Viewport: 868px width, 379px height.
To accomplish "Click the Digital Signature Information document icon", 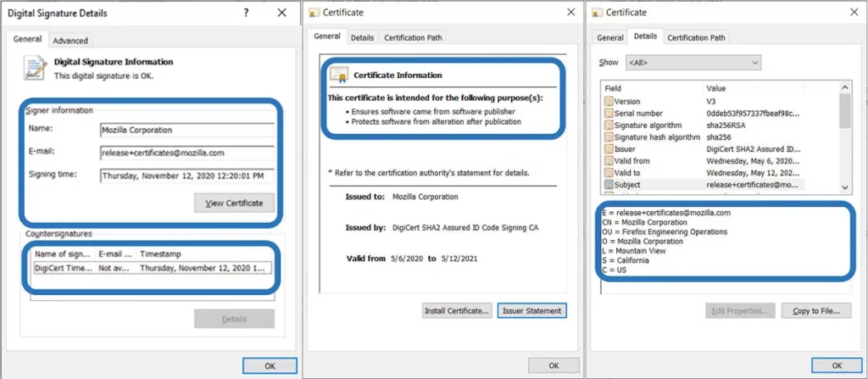I will click(34, 68).
